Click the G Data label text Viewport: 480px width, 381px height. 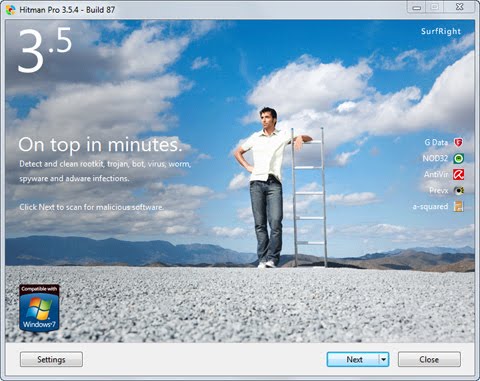click(436, 143)
